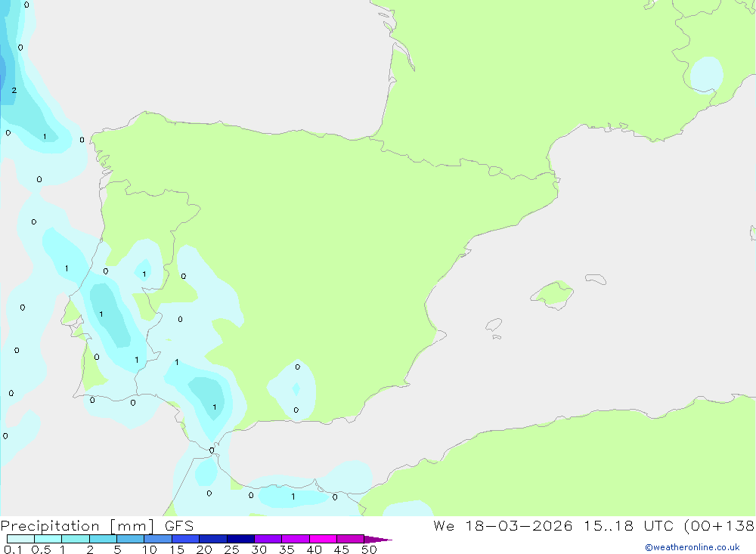Select the 40–45 mm magenta legend swatch

pyautogui.click(x=323, y=539)
